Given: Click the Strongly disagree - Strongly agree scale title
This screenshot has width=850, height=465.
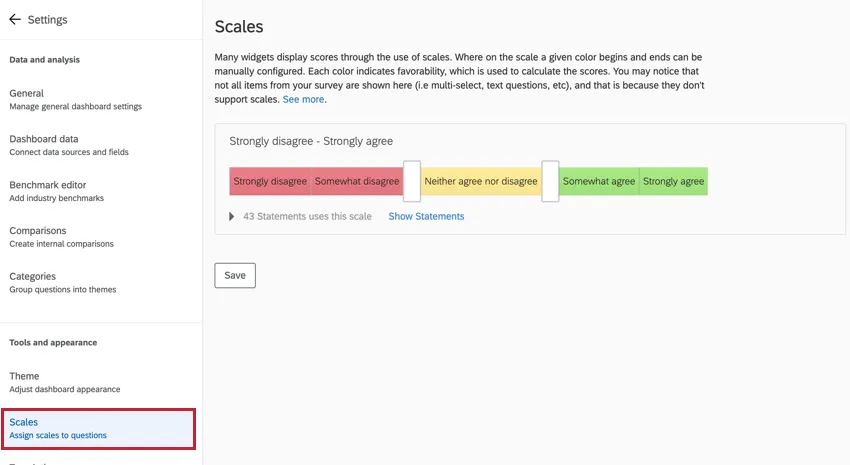Looking at the screenshot, I should click(311, 141).
